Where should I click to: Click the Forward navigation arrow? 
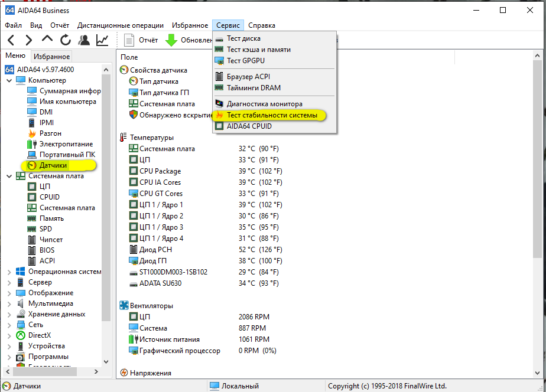[x=29, y=40]
